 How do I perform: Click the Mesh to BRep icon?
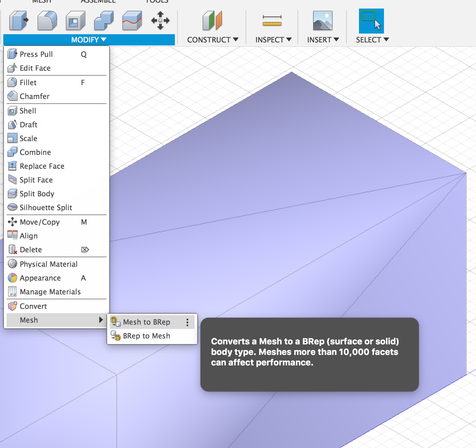tap(115, 322)
